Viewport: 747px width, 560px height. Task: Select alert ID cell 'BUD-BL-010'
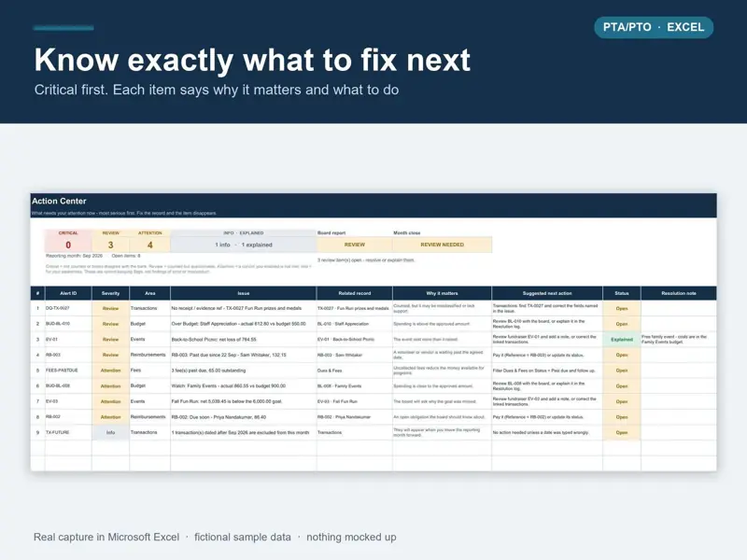[68, 324]
